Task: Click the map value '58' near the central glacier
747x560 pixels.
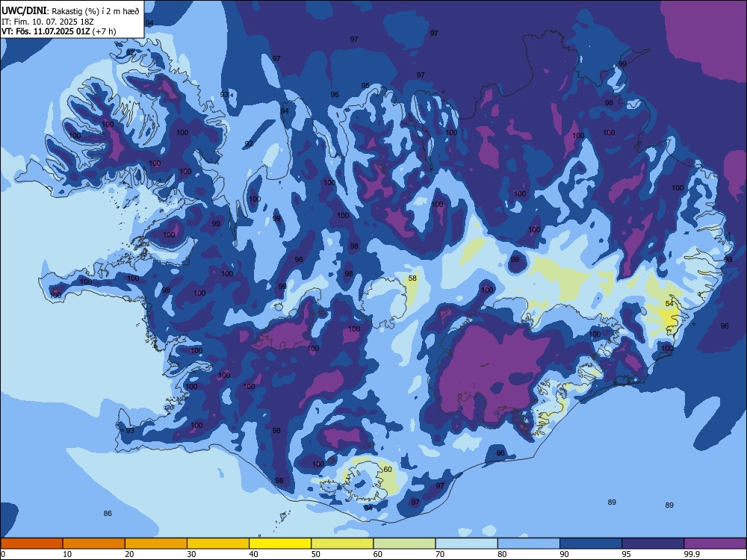Action: pos(412,278)
